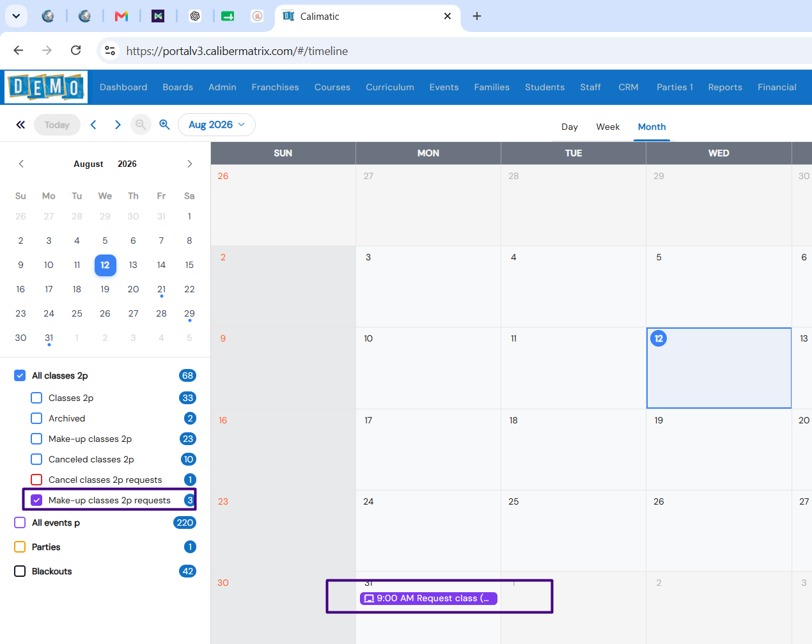812x644 pixels.
Task: Reload the current page
Action: pos(75,51)
